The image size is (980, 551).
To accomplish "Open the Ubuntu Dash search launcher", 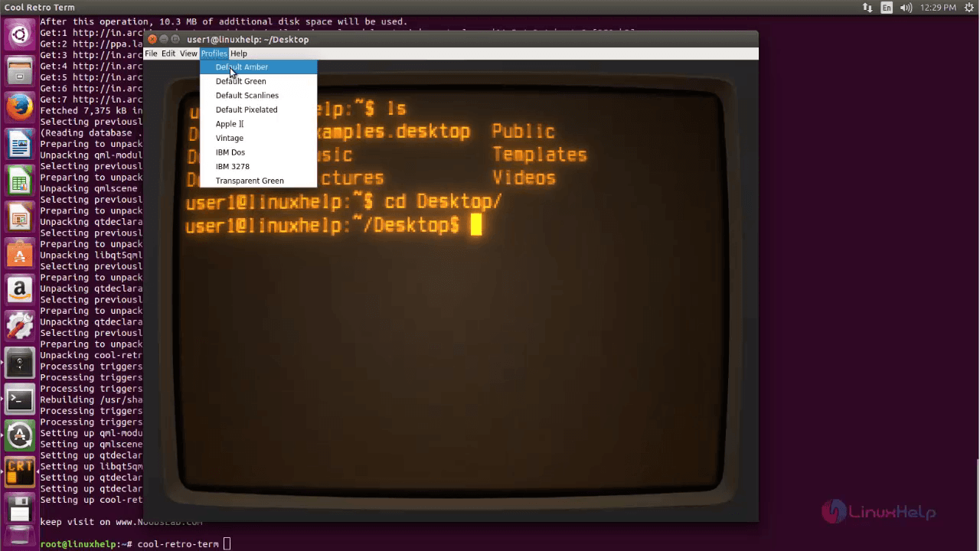I will (19, 34).
